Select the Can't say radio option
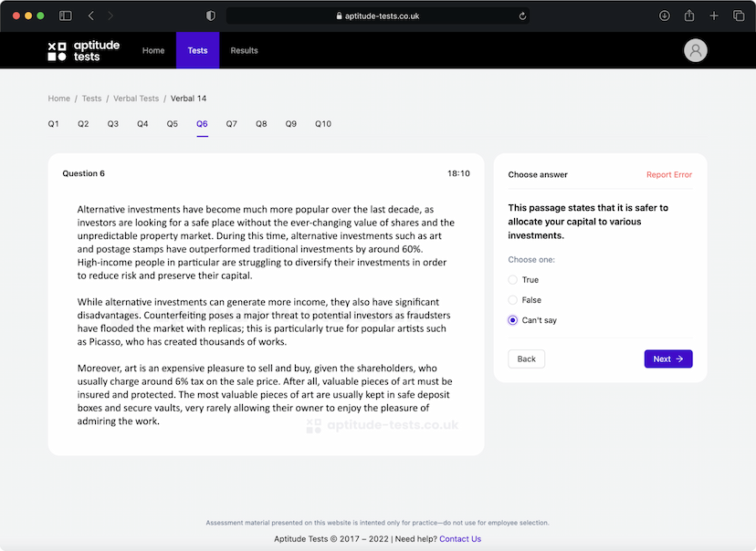 coord(513,320)
